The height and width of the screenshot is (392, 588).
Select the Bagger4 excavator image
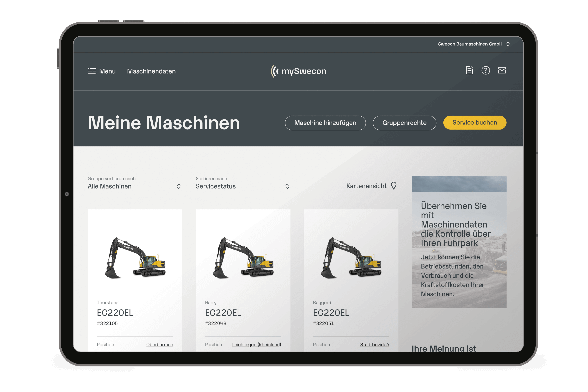pos(351,258)
